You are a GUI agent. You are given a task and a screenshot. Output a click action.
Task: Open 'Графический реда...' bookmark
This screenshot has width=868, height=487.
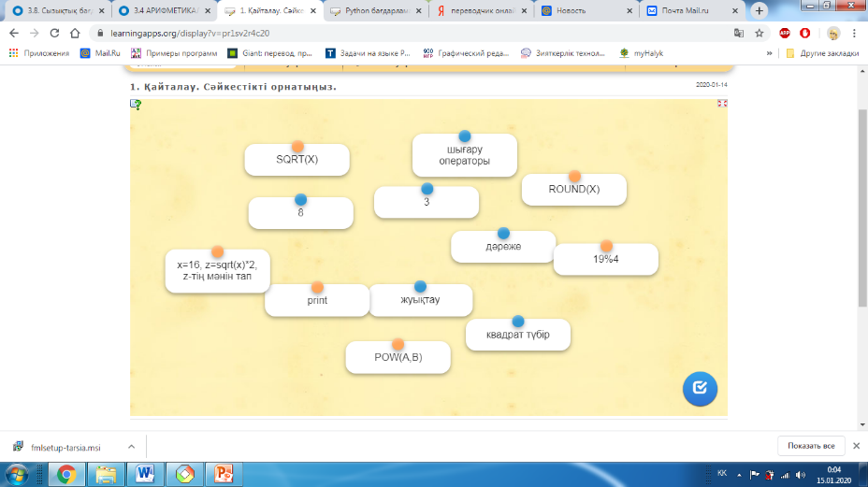466,53
